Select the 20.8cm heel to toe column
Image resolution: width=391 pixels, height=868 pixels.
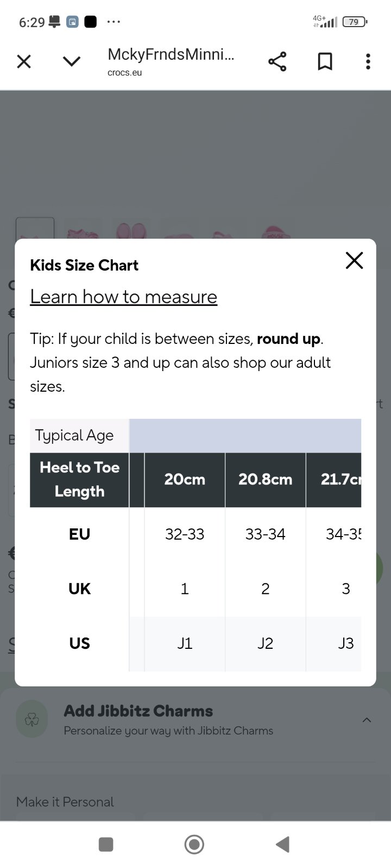pyautogui.click(x=265, y=480)
